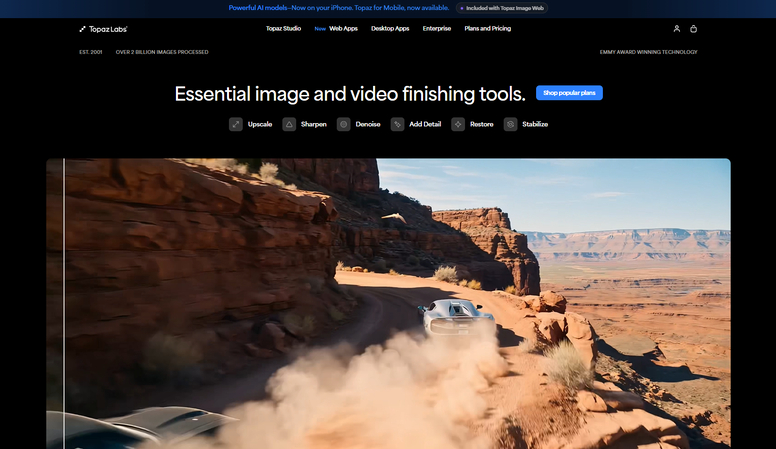
Task: Click the Topaz Labs logo
Action: pyautogui.click(x=103, y=29)
